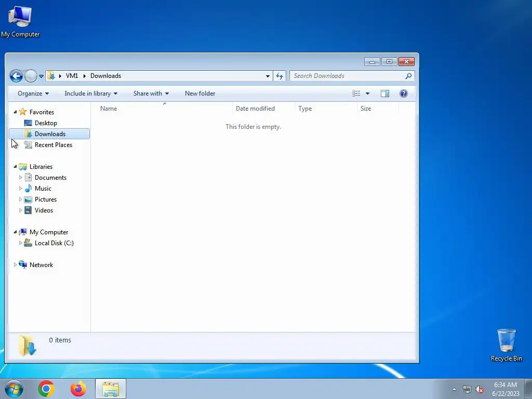This screenshot has width=532, height=399.
Task: Refresh the Downloads folder view
Action: [x=280, y=76]
